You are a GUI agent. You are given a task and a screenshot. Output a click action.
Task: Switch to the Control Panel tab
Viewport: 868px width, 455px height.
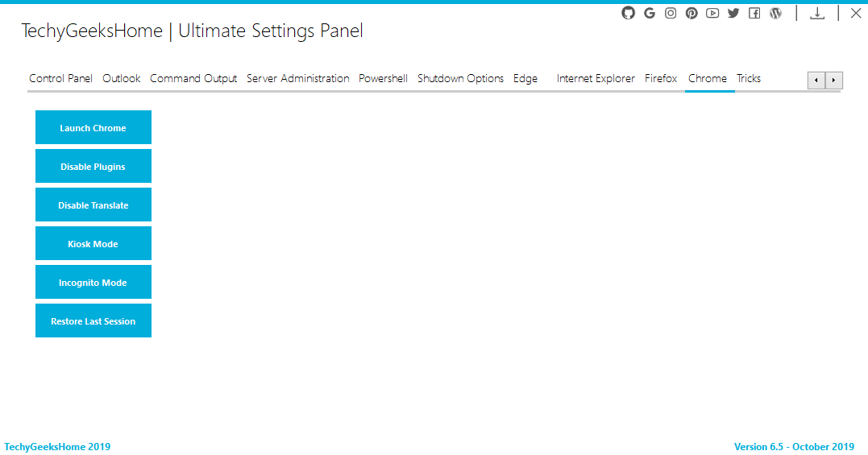(x=60, y=78)
